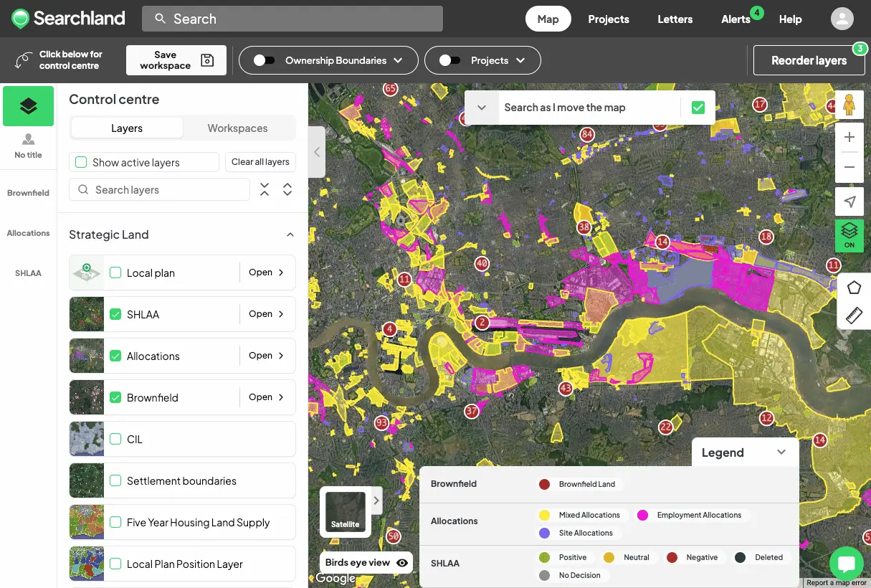Select the zoom in tool on the map

point(849,136)
